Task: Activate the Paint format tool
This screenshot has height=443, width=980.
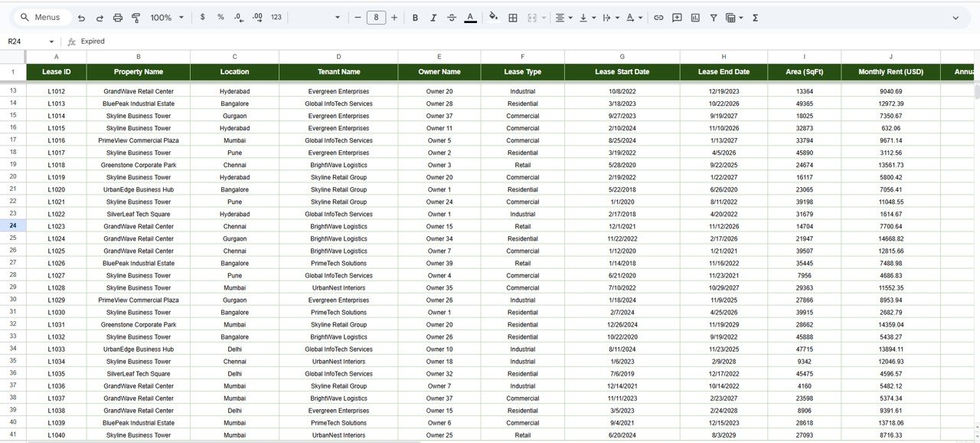Action: click(136, 18)
